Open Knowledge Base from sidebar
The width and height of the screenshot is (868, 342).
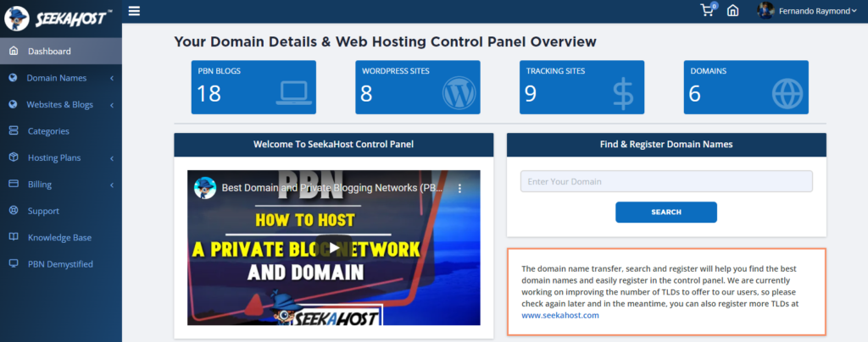pos(59,238)
